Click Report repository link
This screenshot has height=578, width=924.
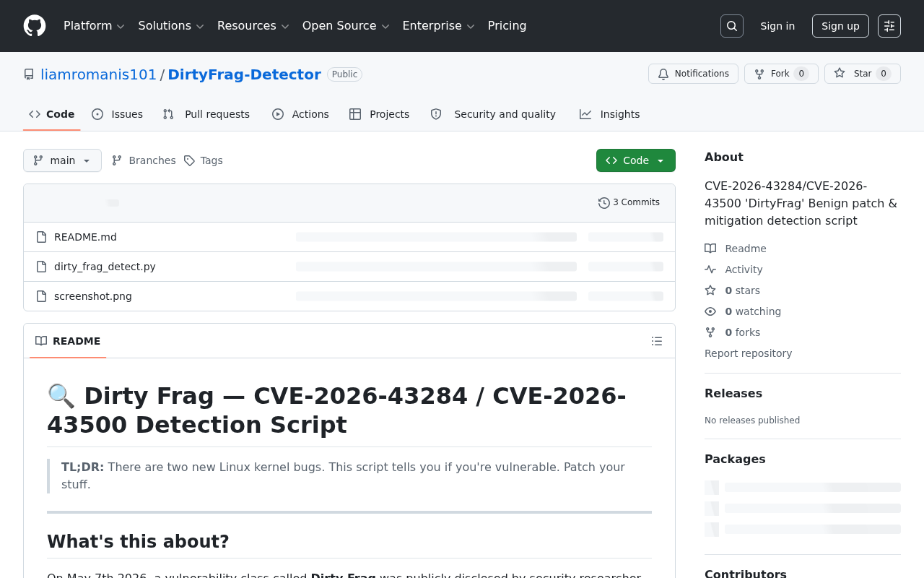(x=748, y=353)
